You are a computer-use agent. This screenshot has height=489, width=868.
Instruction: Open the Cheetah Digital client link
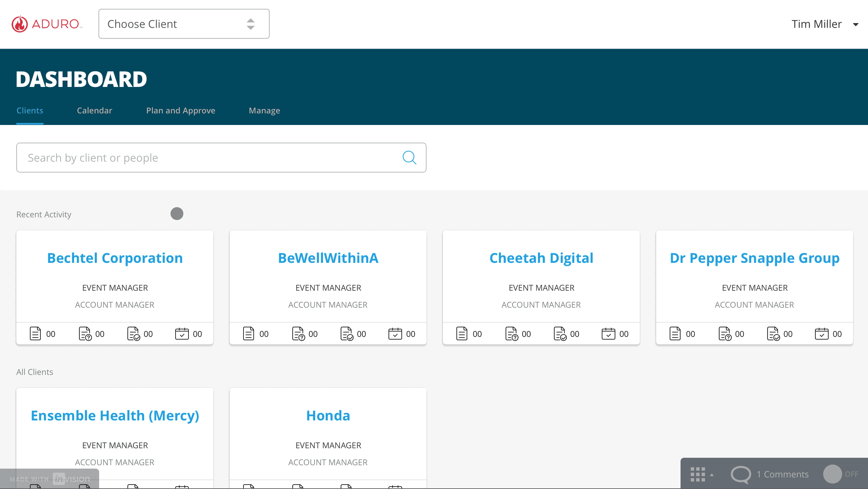tap(541, 258)
